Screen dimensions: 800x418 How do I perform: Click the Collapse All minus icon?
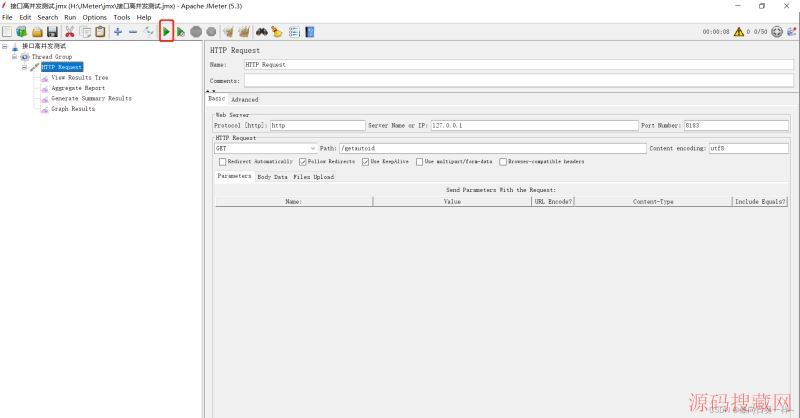click(133, 32)
